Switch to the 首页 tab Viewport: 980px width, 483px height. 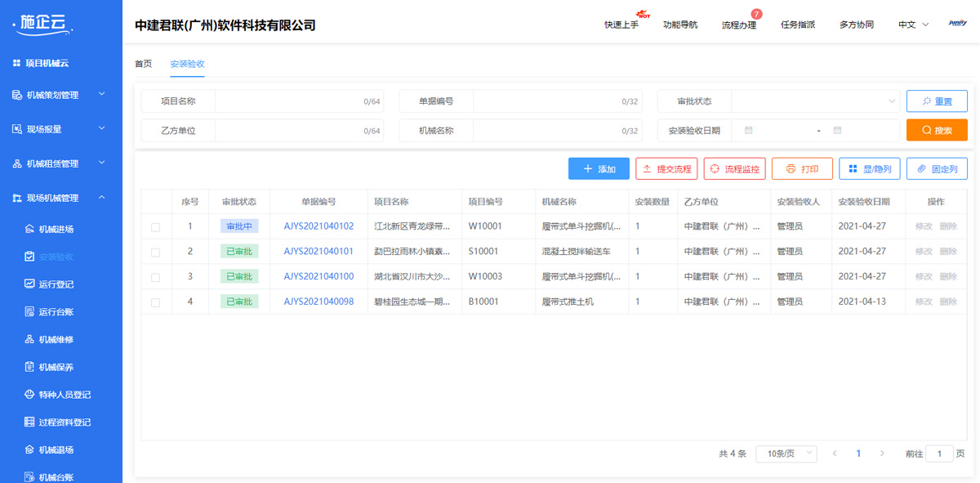pos(143,64)
